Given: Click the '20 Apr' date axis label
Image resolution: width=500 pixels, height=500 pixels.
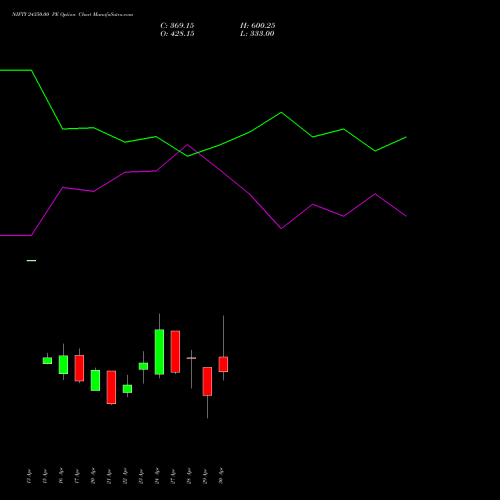Looking at the screenshot, I should click(x=93, y=476).
